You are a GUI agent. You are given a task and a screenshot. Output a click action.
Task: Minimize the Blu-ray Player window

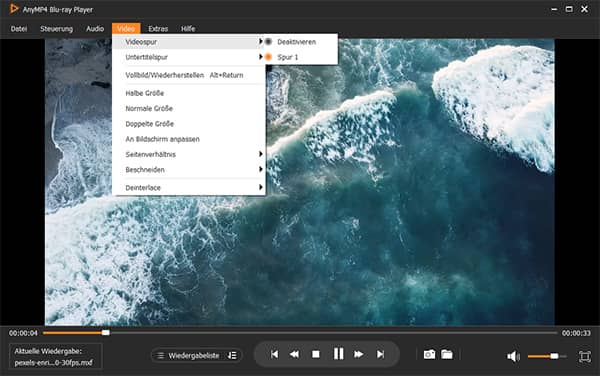pos(554,9)
